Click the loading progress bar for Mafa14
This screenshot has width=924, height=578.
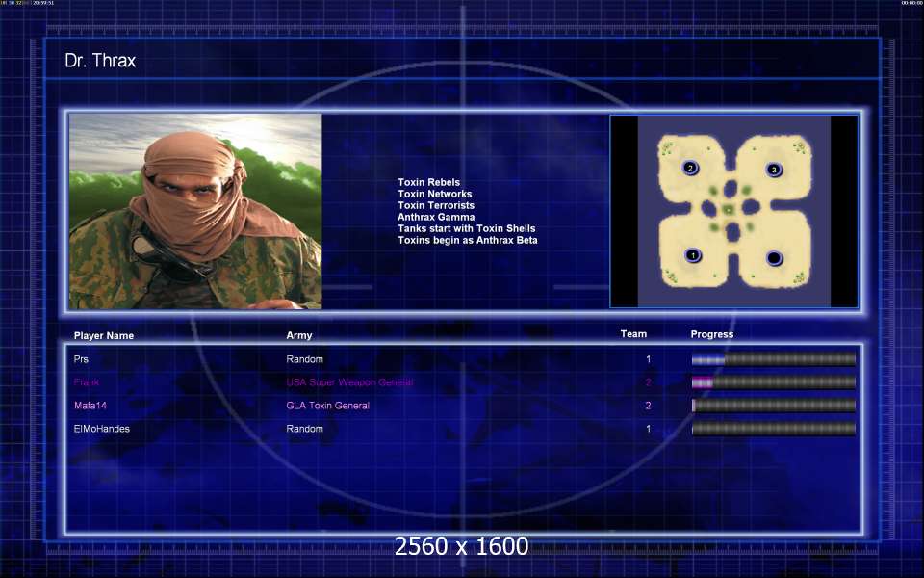[774, 406]
